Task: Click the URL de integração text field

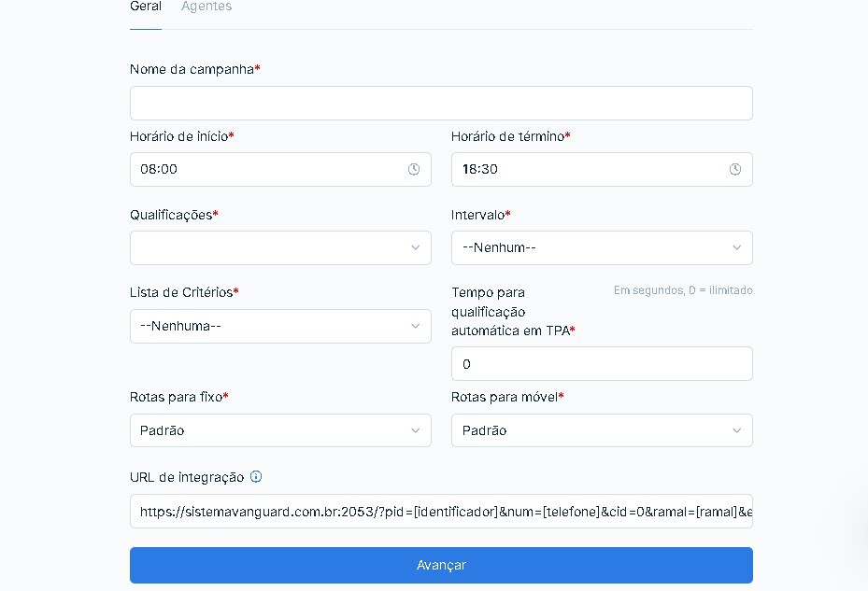Action: click(x=441, y=512)
